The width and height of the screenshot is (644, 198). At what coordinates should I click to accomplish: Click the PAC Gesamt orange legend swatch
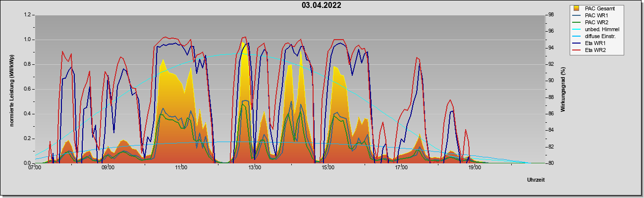pyautogui.click(x=576, y=8)
